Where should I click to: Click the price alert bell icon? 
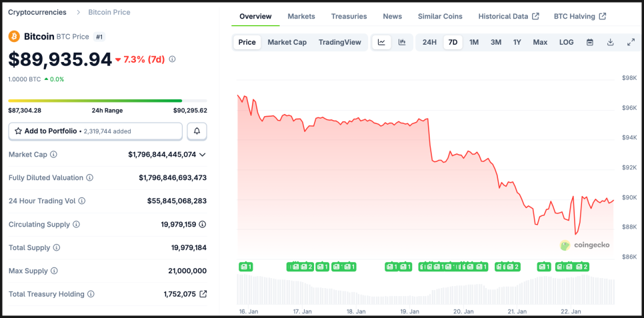(x=197, y=131)
